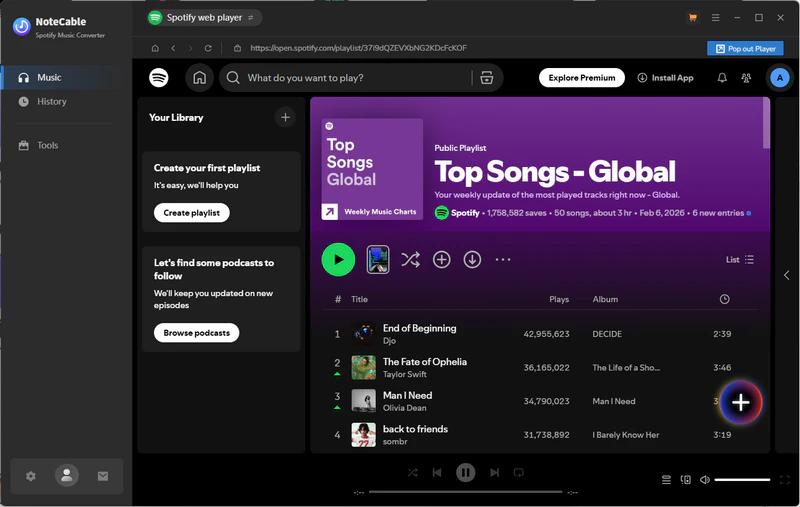Click the Browse podcasts button
This screenshot has height=507, width=800.
[x=196, y=333]
